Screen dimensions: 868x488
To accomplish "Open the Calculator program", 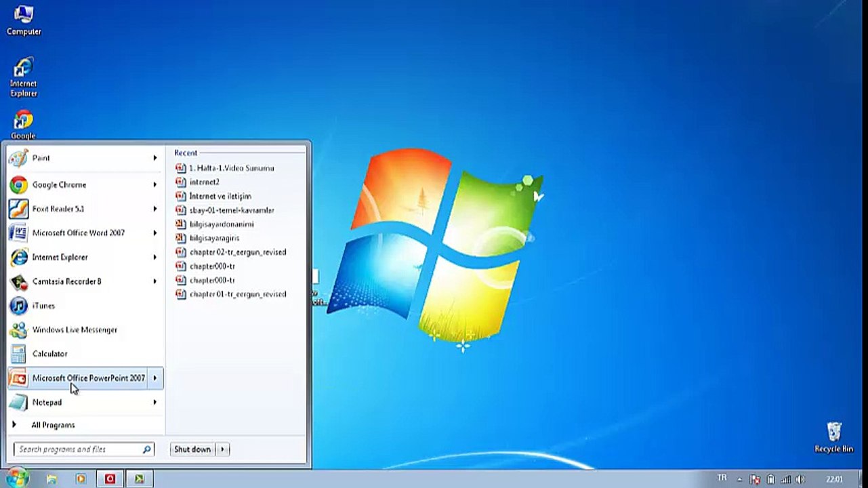I will click(x=85, y=354).
